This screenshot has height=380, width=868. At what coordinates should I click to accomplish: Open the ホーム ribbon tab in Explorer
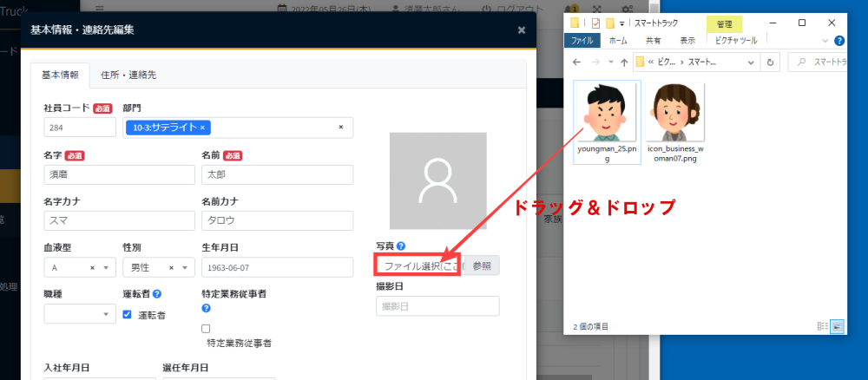pyautogui.click(x=618, y=40)
